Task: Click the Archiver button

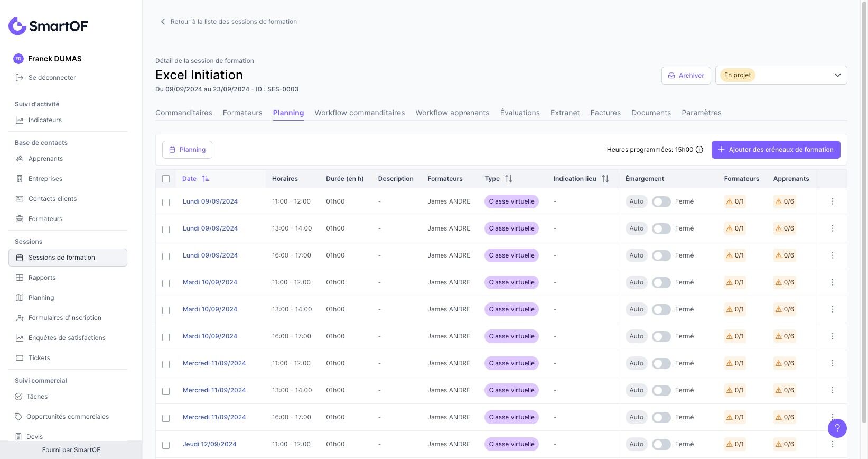Action: [x=686, y=76]
